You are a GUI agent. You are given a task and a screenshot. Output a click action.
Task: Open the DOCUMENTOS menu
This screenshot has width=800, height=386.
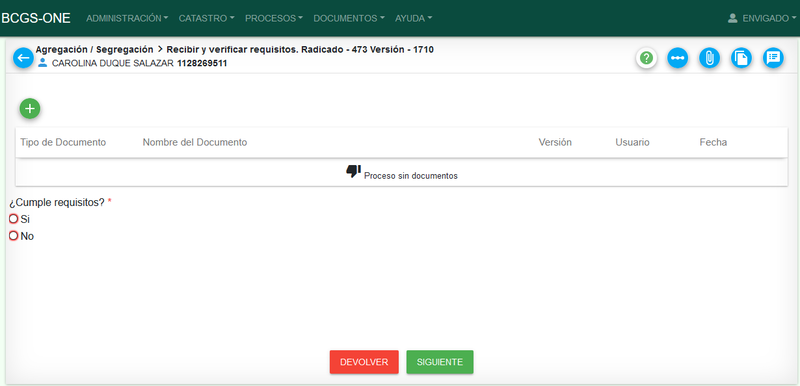348,18
